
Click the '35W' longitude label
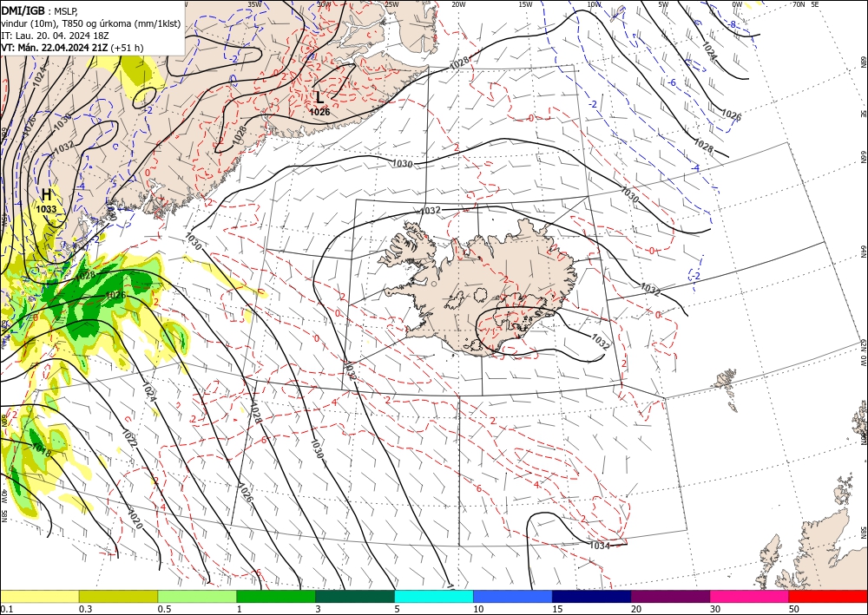(x=254, y=3)
